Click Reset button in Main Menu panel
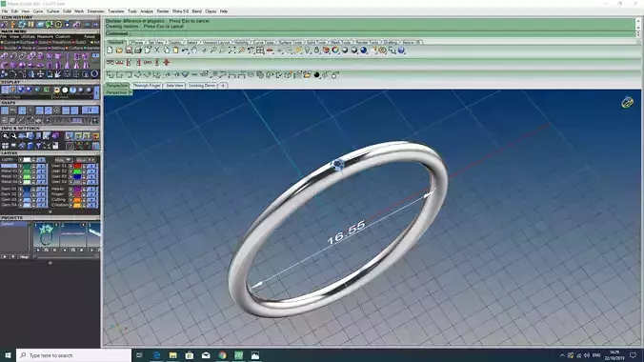Viewport: 644px width, 362px height. [x=90, y=36]
